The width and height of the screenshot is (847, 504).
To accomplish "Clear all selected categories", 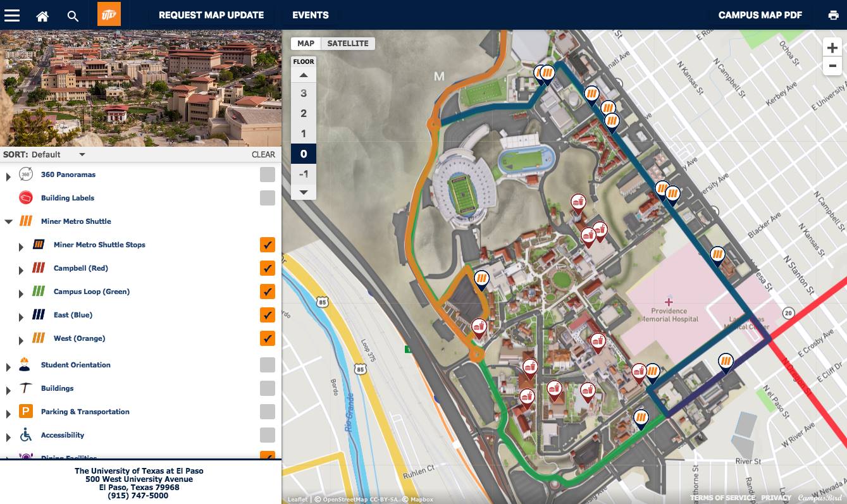I will pyautogui.click(x=263, y=154).
